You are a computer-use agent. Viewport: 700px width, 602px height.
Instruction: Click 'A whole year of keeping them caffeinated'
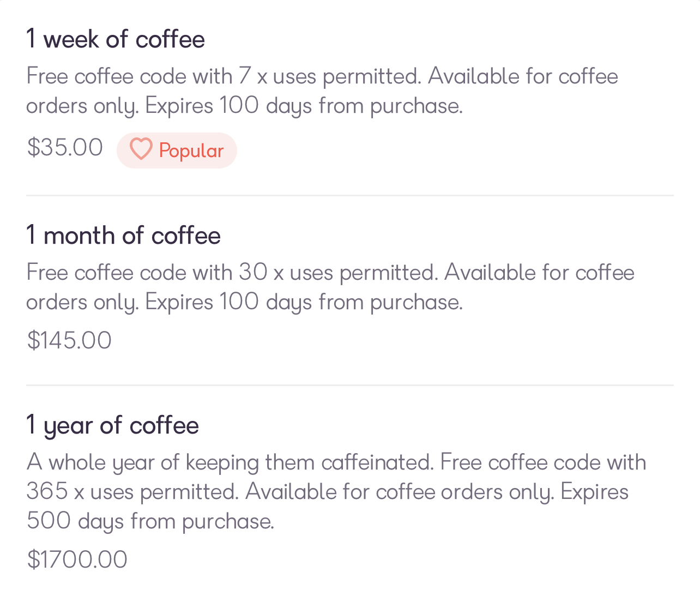coord(230,462)
